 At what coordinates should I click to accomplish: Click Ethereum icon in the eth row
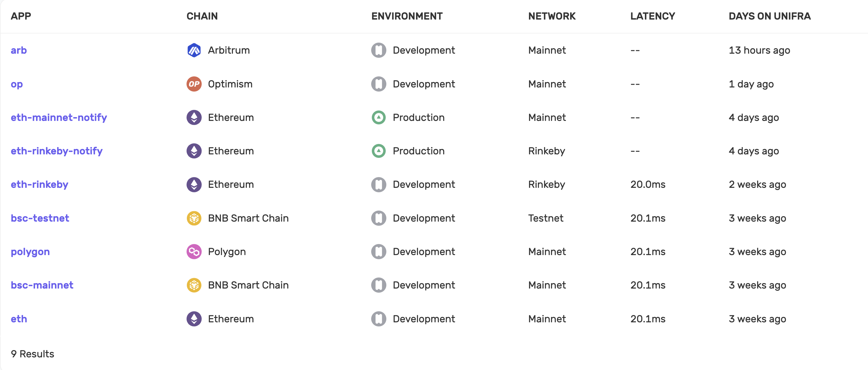click(194, 319)
